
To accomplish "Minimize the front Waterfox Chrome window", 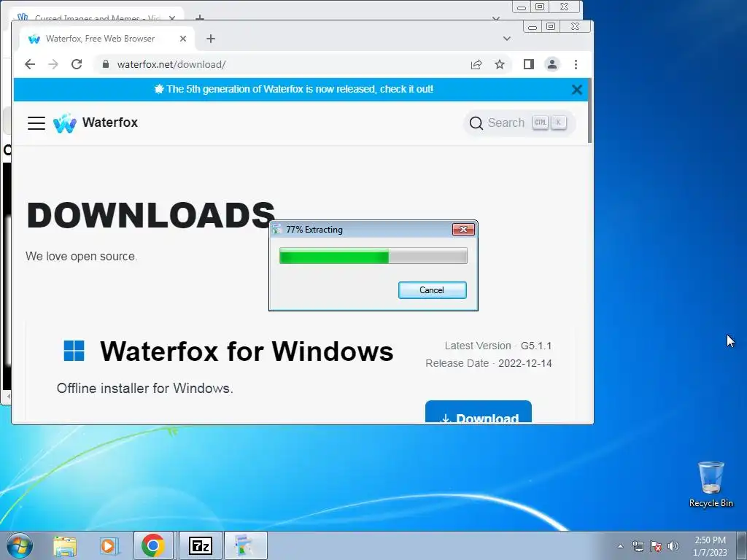I will coord(532,27).
